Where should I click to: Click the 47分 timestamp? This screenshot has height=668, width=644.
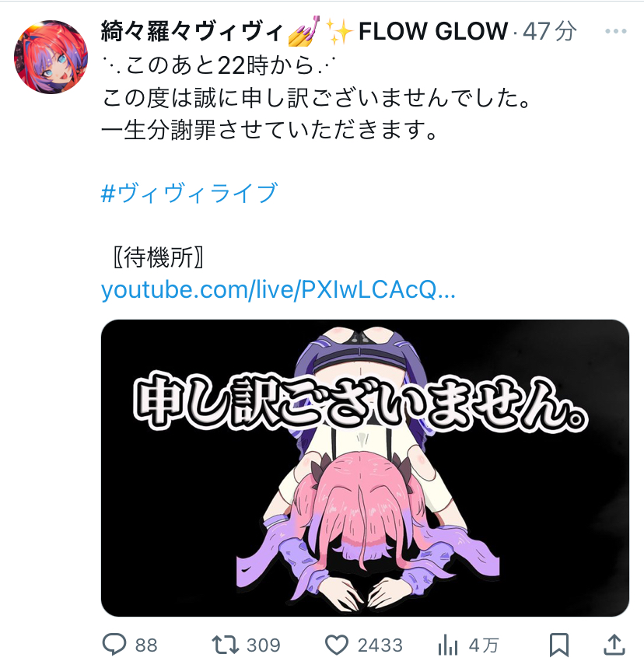click(549, 31)
